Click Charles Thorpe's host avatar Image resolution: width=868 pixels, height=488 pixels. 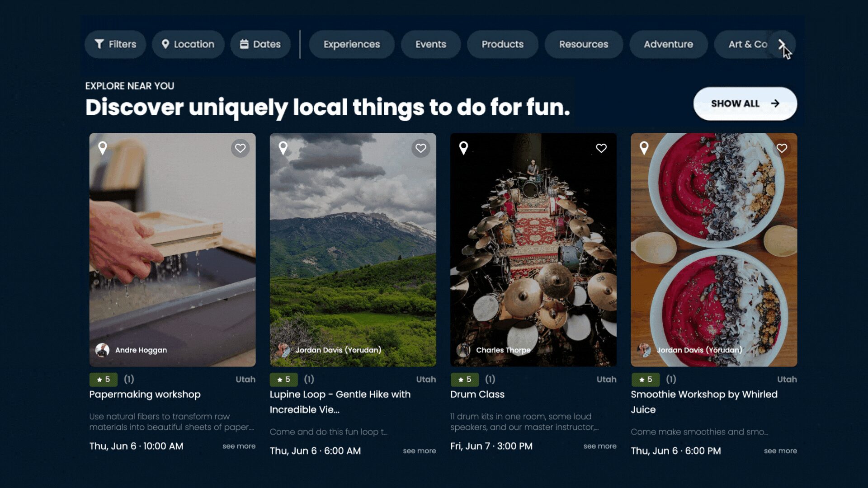point(463,350)
